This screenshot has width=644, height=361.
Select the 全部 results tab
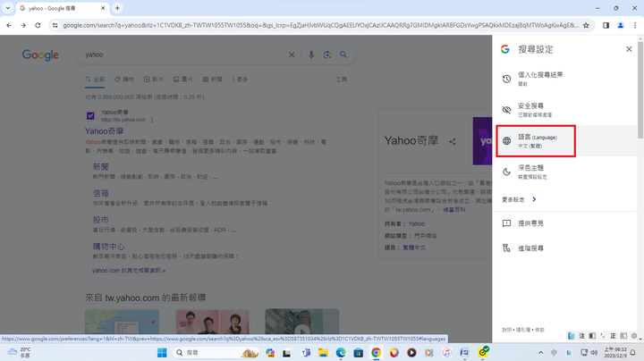pos(95,80)
